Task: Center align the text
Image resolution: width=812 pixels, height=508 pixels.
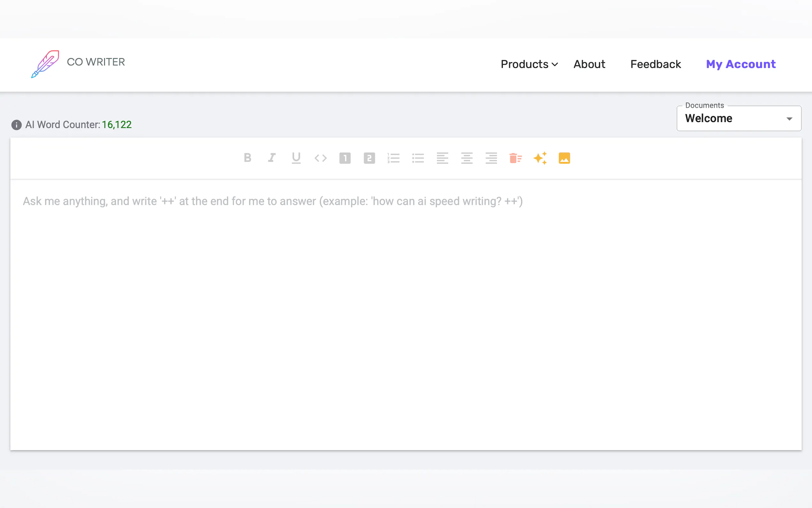Action: [x=467, y=158]
